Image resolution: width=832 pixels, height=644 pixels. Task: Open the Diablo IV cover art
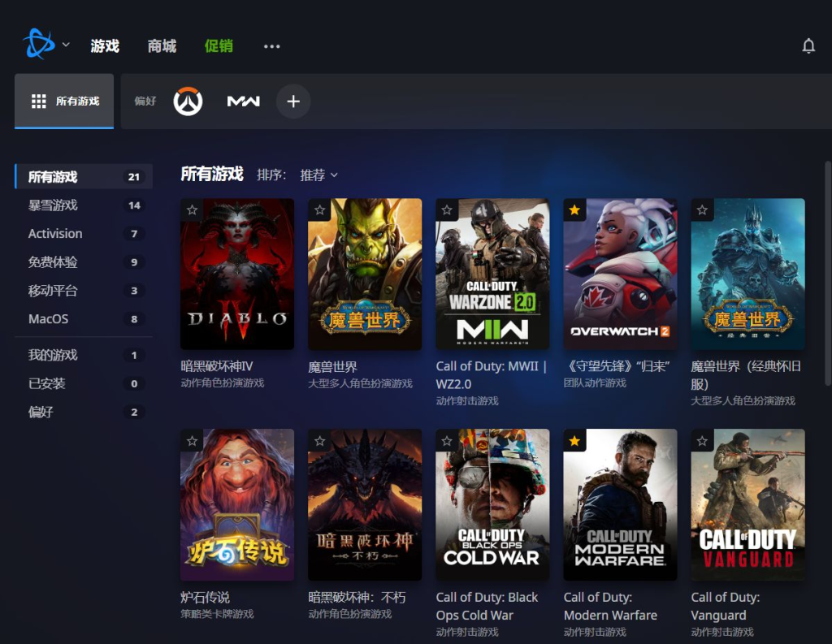click(237, 274)
